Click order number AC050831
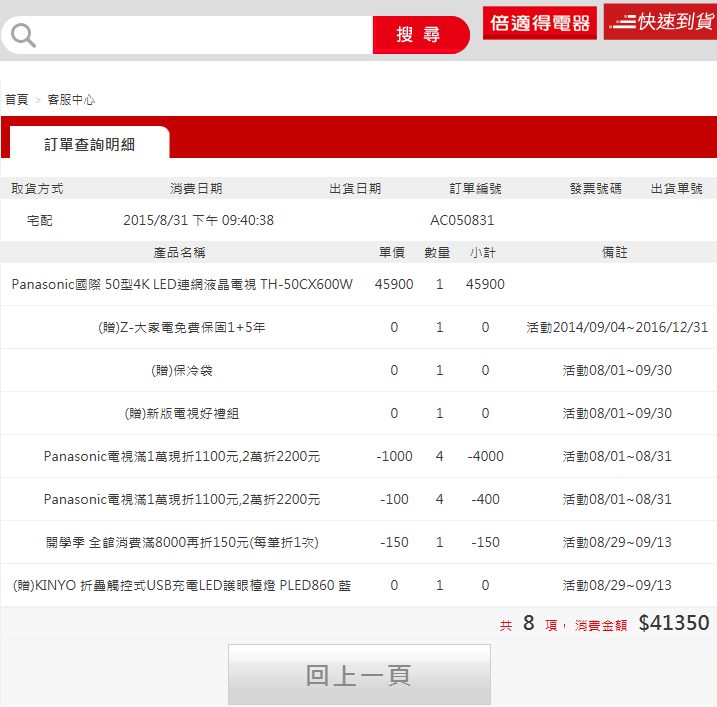This screenshot has width=717, height=707. click(462, 220)
